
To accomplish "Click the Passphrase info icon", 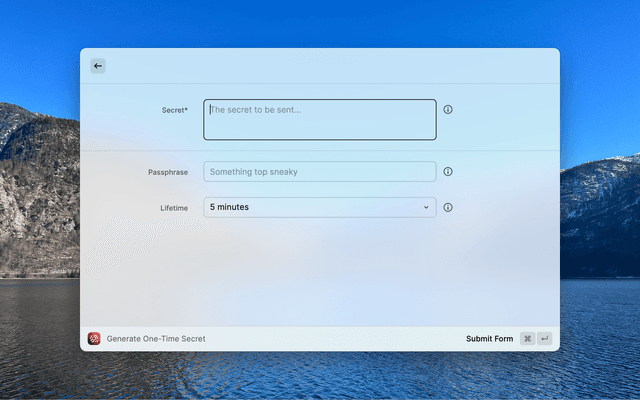I will 448,172.
